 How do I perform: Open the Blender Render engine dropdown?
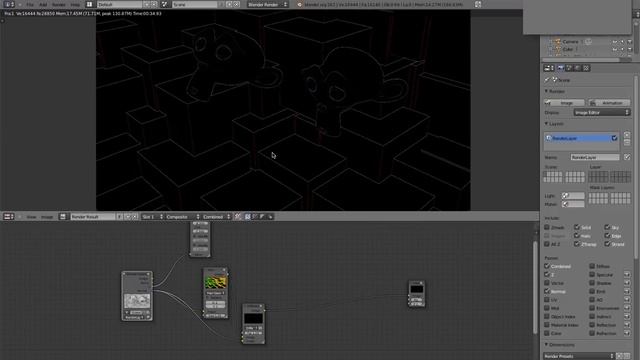coord(268,4)
